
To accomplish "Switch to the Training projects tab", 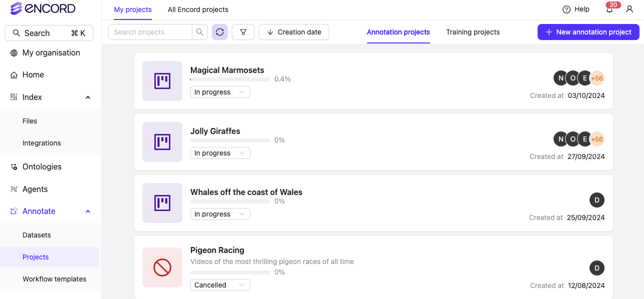I will pyautogui.click(x=473, y=32).
